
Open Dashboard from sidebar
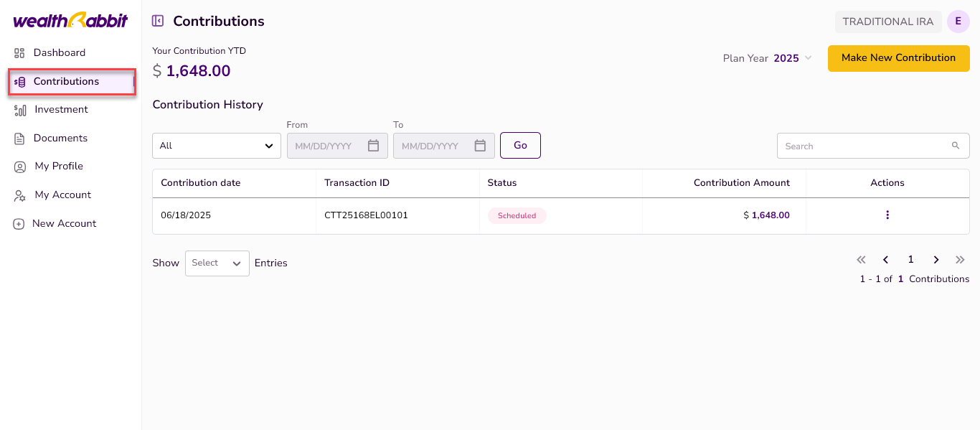click(59, 53)
